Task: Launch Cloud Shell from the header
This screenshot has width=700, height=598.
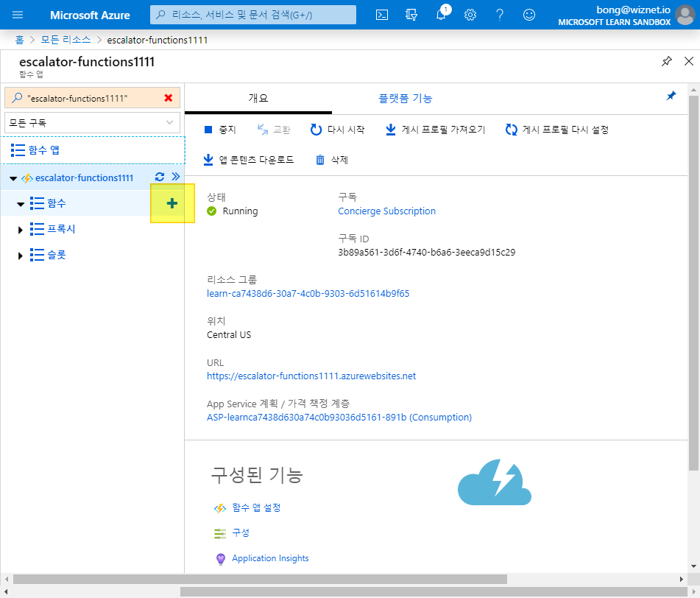Action: tap(382, 15)
